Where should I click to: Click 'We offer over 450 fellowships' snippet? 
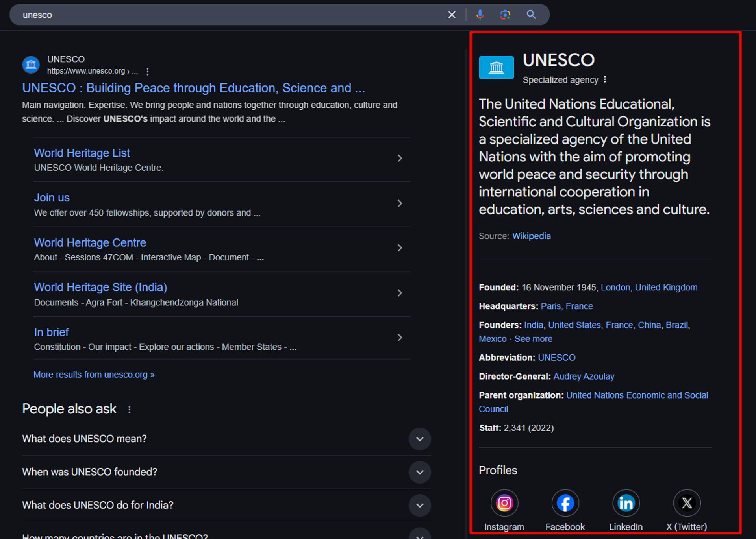click(147, 213)
